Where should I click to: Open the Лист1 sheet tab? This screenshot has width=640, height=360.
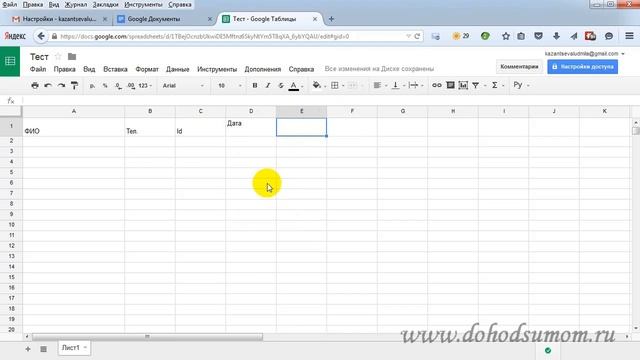tap(74, 348)
